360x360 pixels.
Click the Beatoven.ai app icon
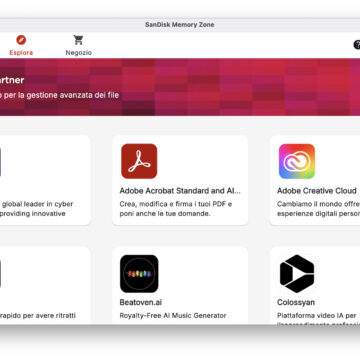[139, 274]
